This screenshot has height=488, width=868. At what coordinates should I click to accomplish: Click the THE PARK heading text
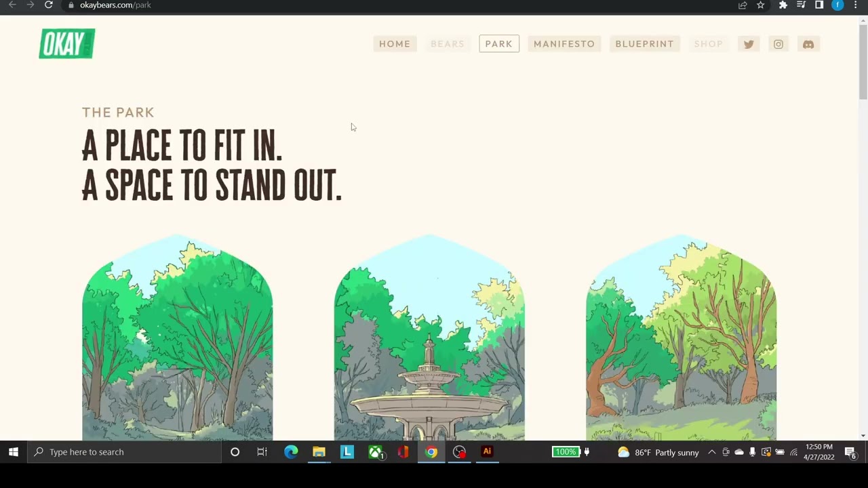118,113
